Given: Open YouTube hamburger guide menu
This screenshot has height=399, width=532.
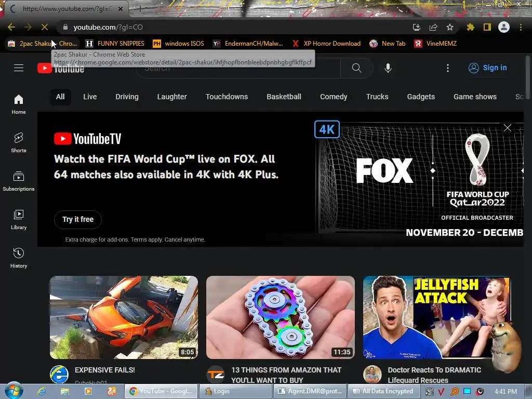Looking at the screenshot, I should tap(19, 68).
